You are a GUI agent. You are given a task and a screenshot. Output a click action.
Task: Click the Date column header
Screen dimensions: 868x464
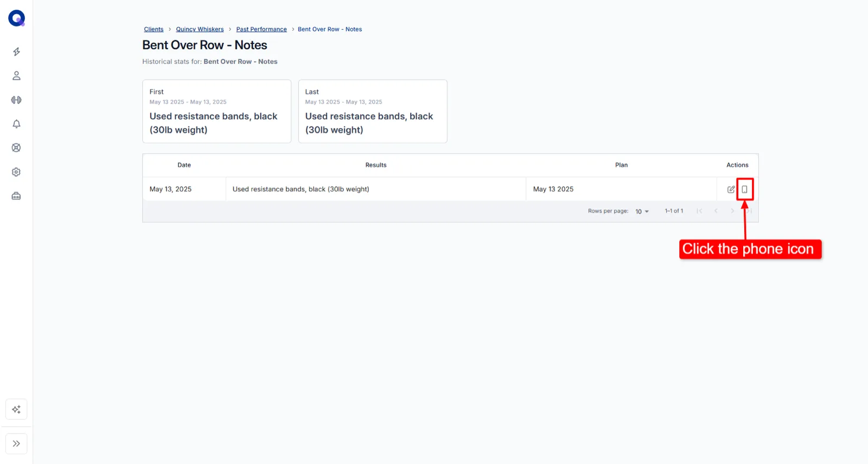(184, 165)
